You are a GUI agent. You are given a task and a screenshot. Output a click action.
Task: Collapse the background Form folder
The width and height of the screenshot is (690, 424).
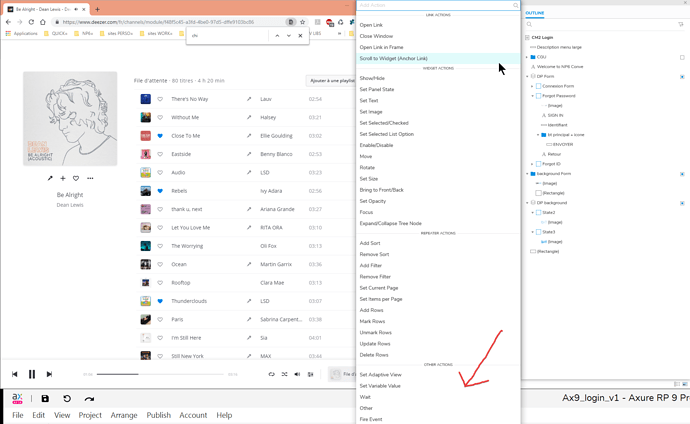528,174
